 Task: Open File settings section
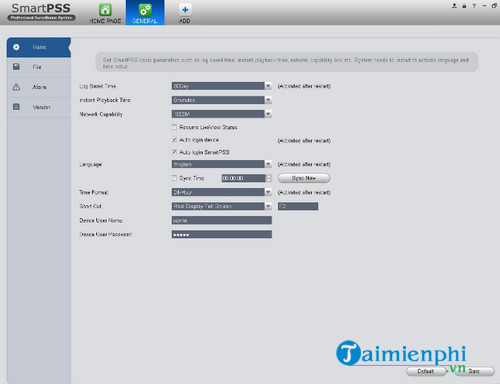coord(39,67)
